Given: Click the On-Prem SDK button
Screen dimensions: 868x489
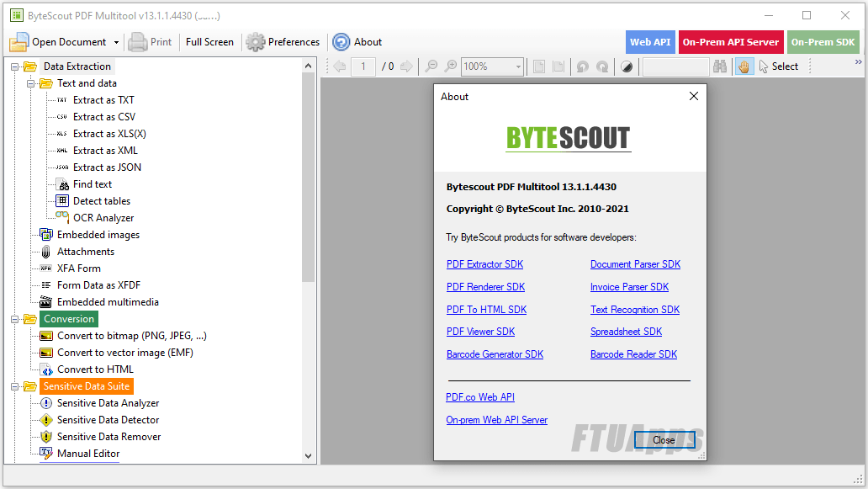Looking at the screenshot, I should click(x=823, y=42).
